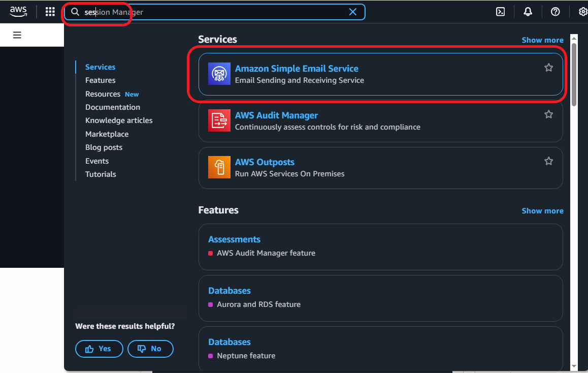Click Amazon Simple Email Service icon
The width and height of the screenshot is (588, 373).
[219, 74]
